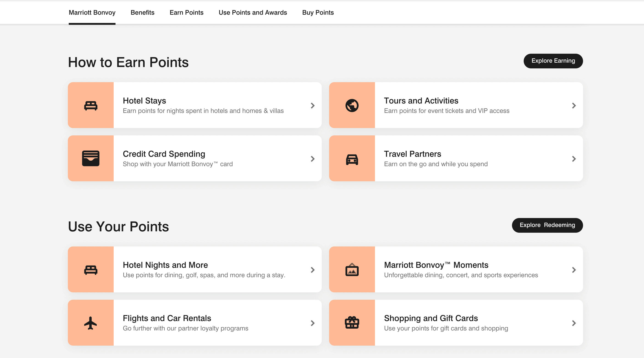
Task: Click the gift box icon for Shopping and Gift Cards
Action: coord(352,323)
